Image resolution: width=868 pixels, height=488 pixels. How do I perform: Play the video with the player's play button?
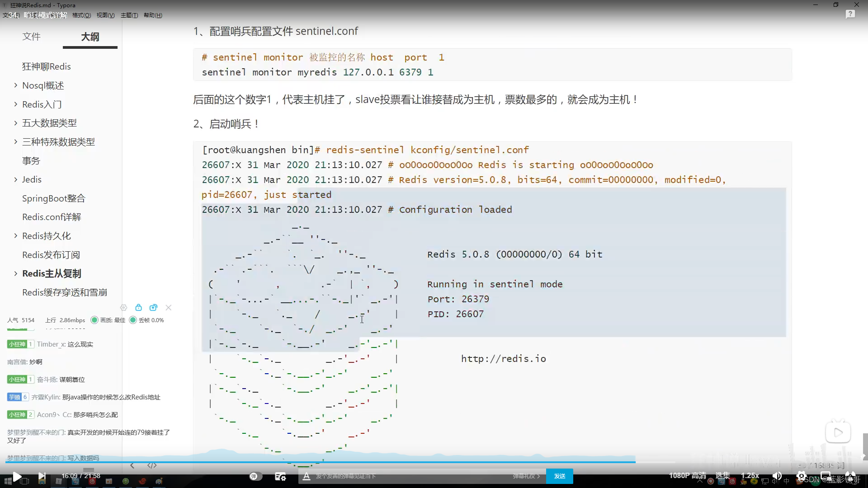point(17,476)
